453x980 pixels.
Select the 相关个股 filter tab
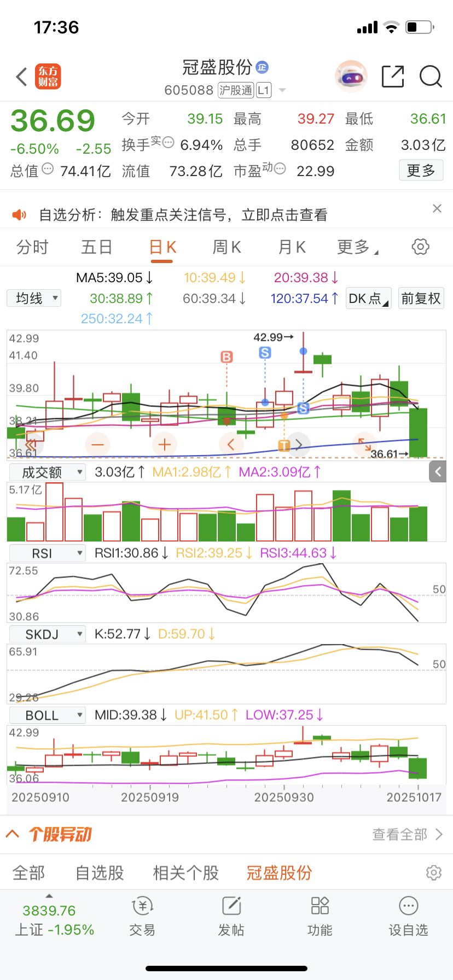click(186, 872)
